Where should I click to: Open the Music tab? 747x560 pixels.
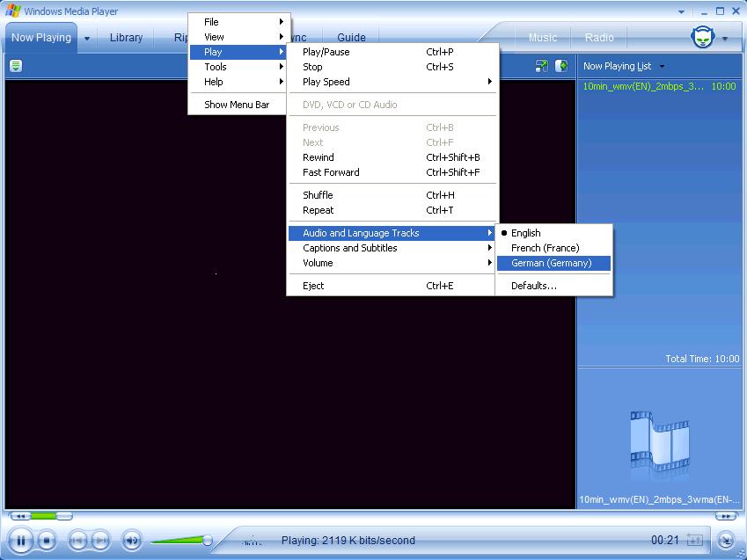(543, 38)
